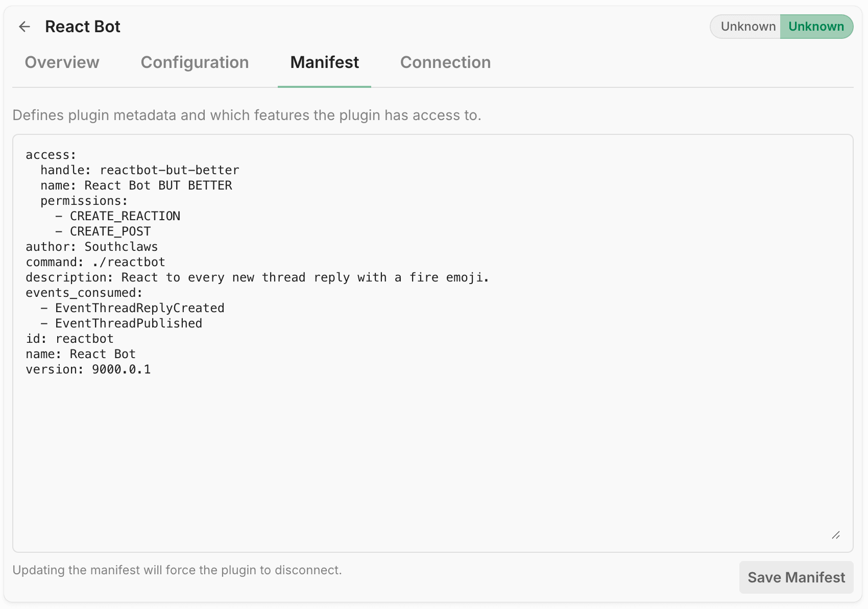This screenshot has height=609, width=868.
Task: Click the back arrow beside React Bot
Action: pos(25,27)
